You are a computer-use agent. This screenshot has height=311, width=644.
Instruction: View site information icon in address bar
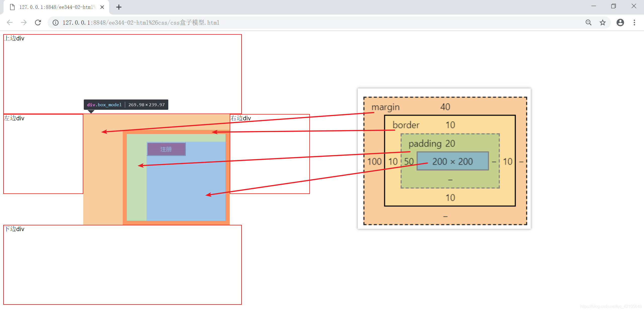(x=56, y=23)
